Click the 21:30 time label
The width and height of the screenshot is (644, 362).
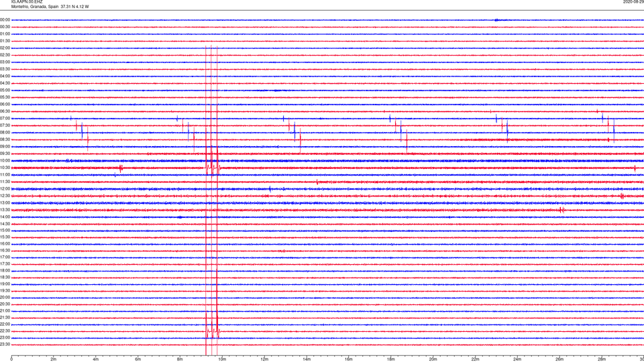(5, 318)
